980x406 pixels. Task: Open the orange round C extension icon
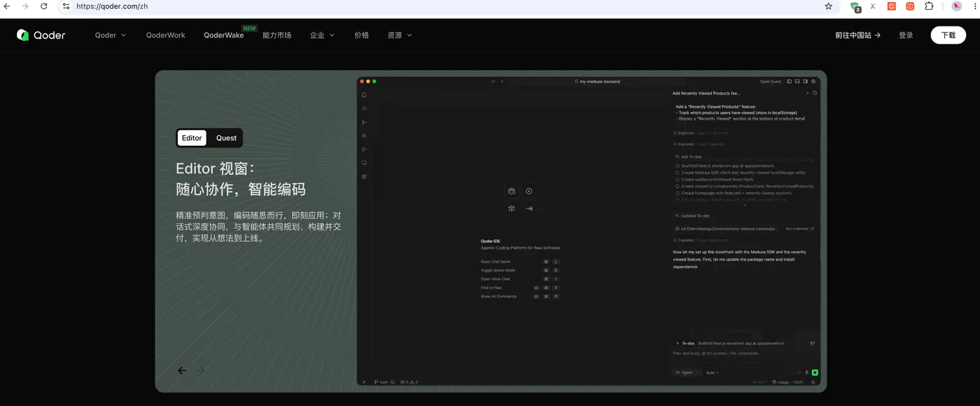coord(911,6)
